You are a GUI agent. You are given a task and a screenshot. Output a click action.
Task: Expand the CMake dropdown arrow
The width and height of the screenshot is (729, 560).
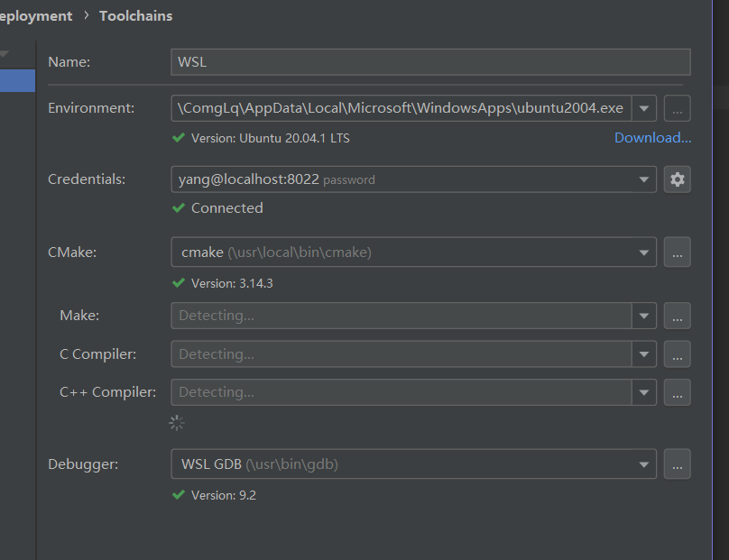(644, 252)
